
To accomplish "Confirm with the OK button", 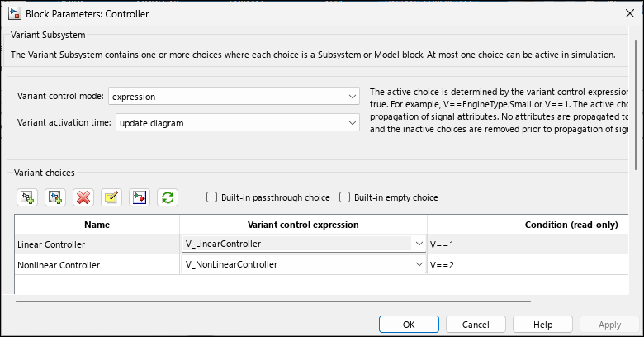I will (409, 325).
